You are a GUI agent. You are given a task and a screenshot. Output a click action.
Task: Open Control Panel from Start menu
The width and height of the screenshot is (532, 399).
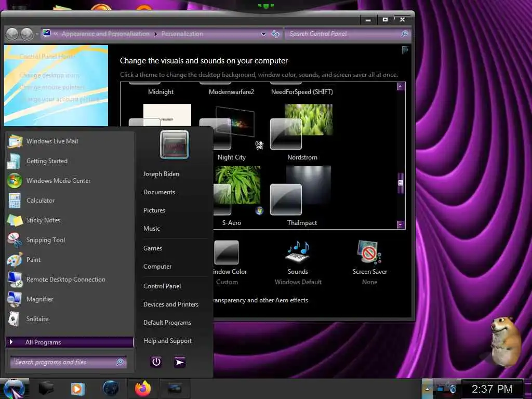[162, 286]
